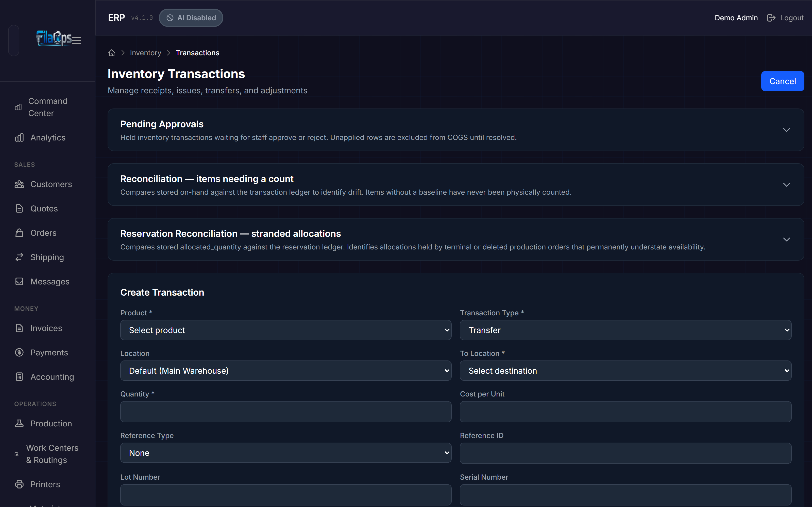Click the blue Cancel button
Image resolution: width=812 pixels, height=507 pixels.
click(783, 81)
